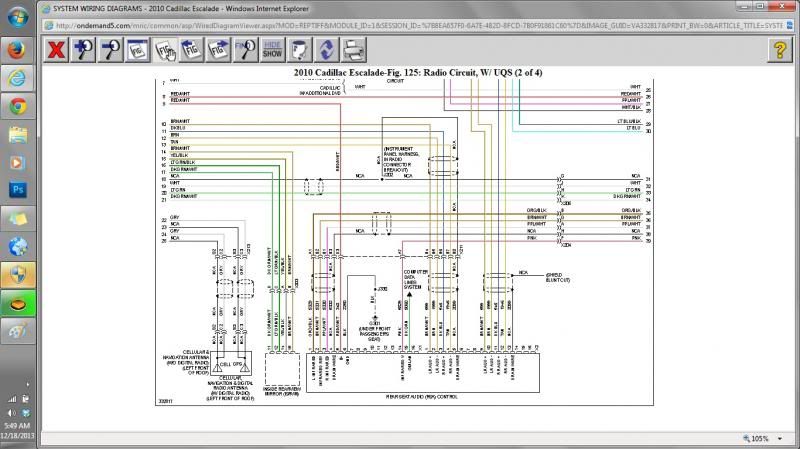This screenshot has height=449, width=800.
Task: Open the Find magnifier tool
Action: (x=245, y=50)
